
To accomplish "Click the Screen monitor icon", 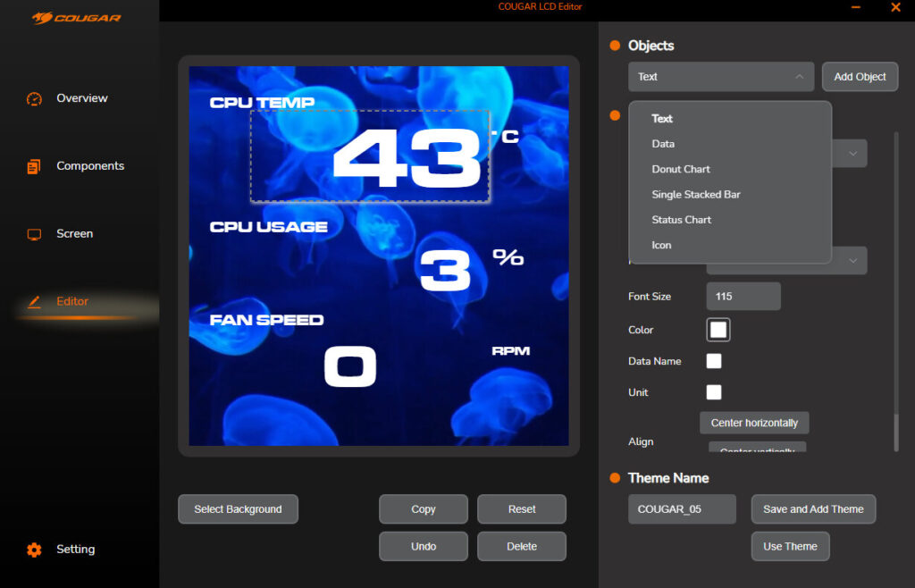I will pos(35,234).
